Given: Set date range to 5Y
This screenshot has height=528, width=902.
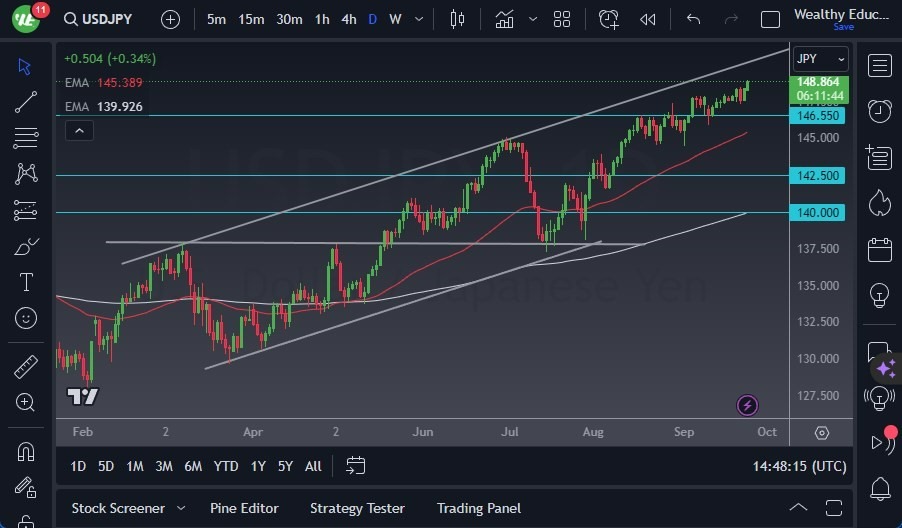Looking at the screenshot, I should [x=285, y=466].
